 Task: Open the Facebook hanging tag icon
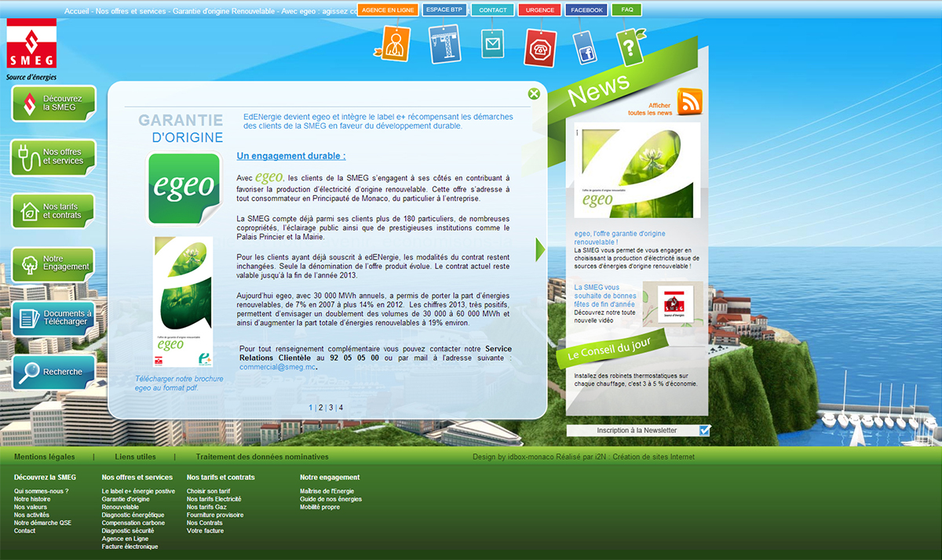coord(585,47)
